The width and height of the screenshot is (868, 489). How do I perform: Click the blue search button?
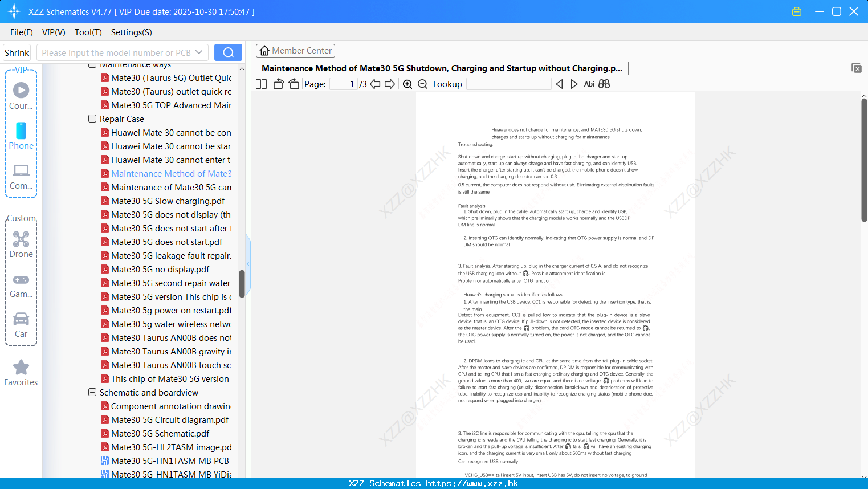[x=228, y=52]
